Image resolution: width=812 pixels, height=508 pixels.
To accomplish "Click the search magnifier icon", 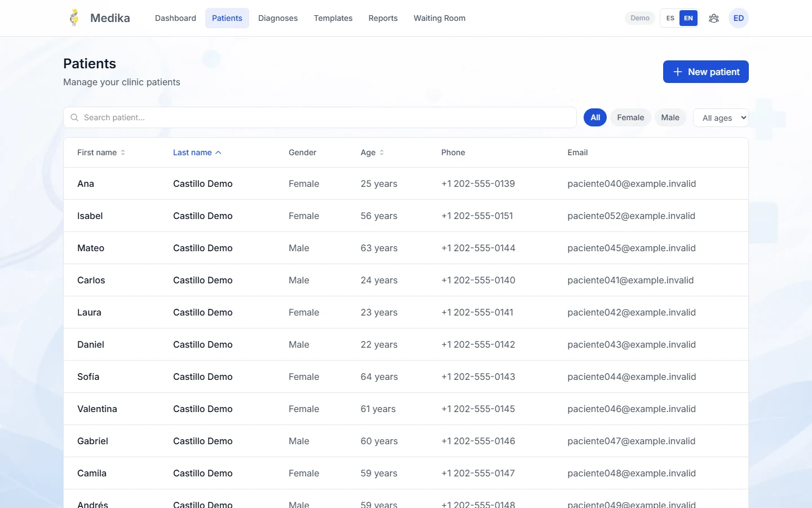I will point(74,117).
